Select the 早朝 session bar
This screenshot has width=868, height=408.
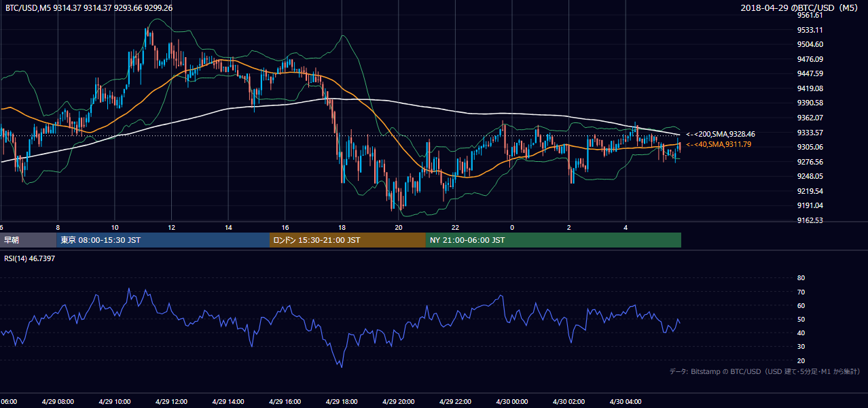coord(28,240)
